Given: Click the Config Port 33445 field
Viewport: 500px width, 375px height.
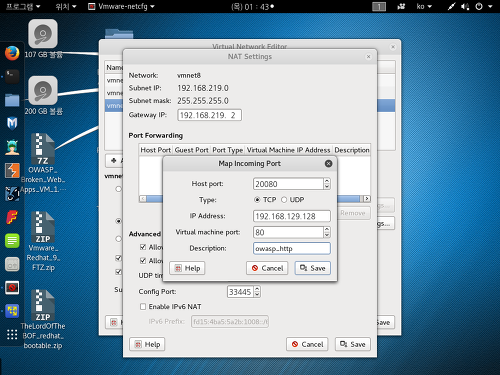Looking at the screenshot, I should pyautogui.click(x=240, y=292).
